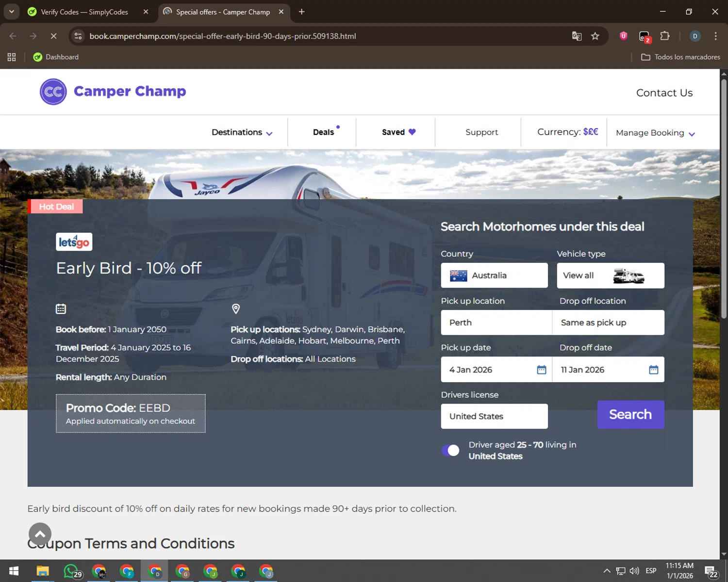Open the Todos los marcadores folder

coord(680,57)
